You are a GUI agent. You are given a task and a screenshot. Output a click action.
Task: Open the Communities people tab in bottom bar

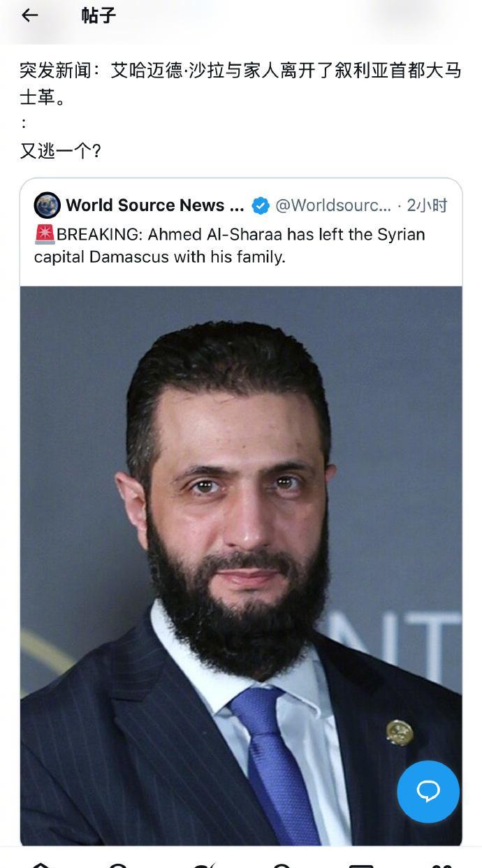click(441, 865)
